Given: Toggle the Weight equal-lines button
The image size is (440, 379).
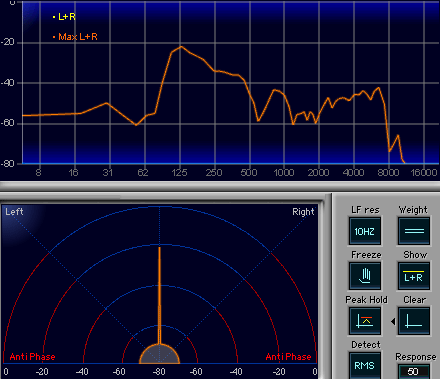Looking at the screenshot, I should coord(414,231).
